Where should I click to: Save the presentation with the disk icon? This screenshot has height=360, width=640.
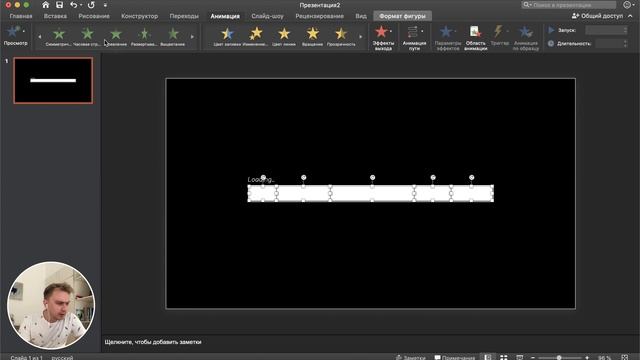60,5
